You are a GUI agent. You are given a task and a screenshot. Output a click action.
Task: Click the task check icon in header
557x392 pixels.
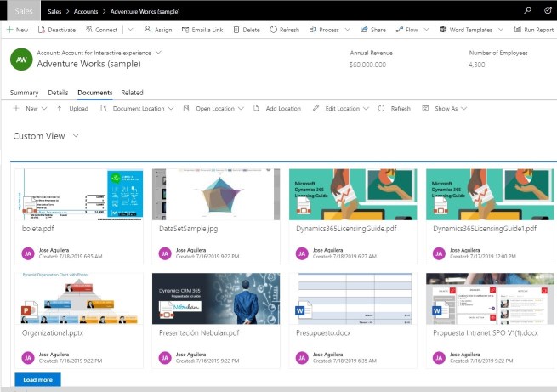[548, 10]
